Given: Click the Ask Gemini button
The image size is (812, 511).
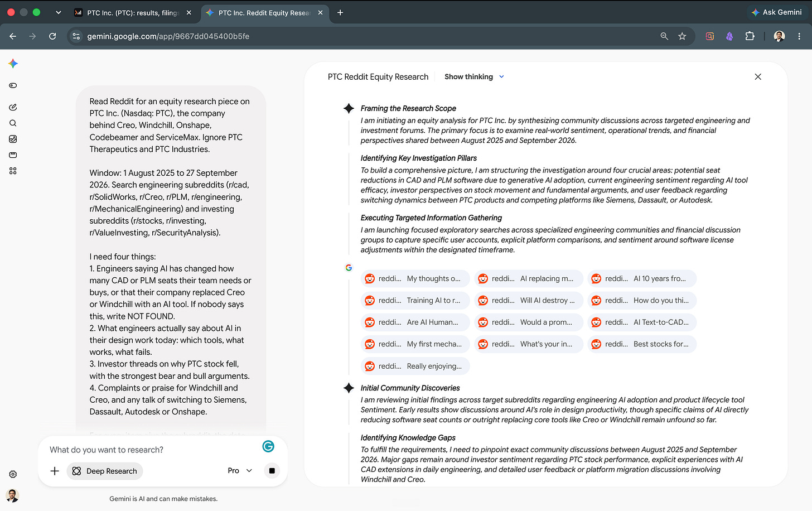Looking at the screenshot, I should click(776, 12).
